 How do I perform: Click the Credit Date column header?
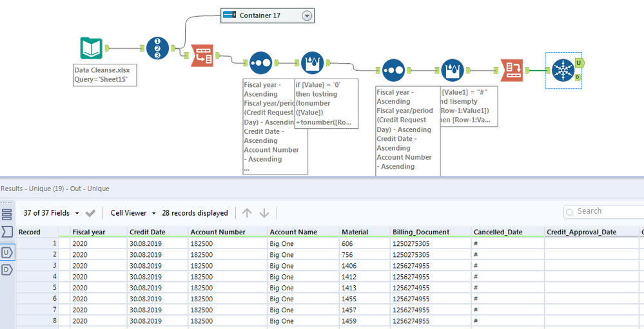point(158,232)
